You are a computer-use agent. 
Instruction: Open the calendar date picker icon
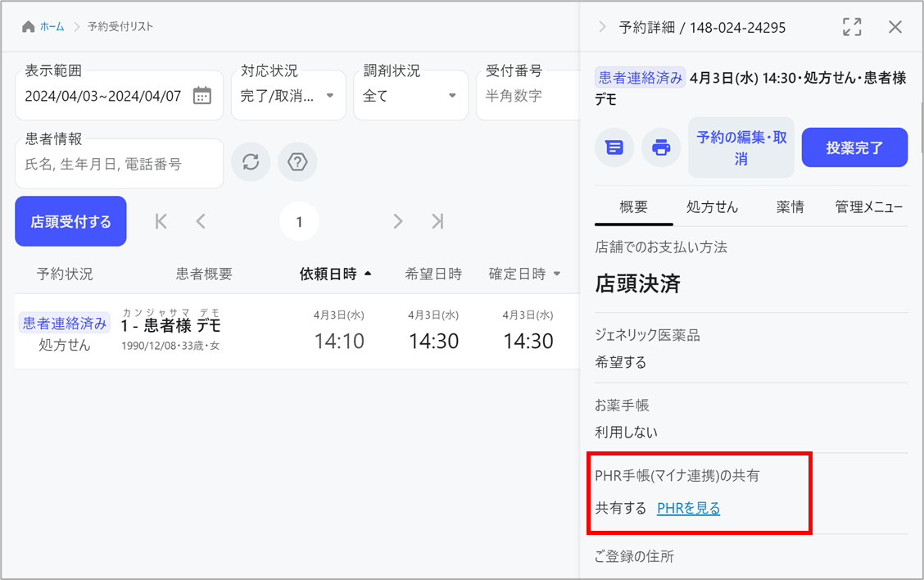[x=202, y=96]
